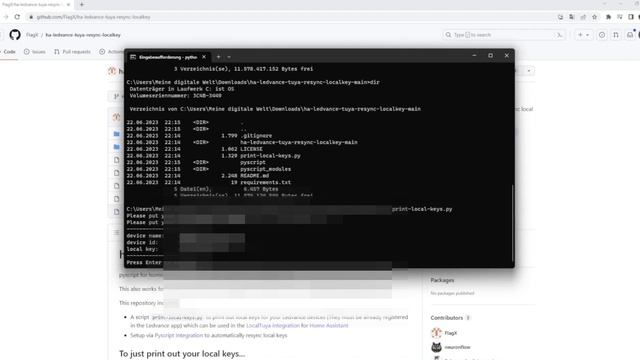The height and width of the screenshot is (360, 640).
Task: Click the browser address bar URL
Action: [x=93, y=17]
